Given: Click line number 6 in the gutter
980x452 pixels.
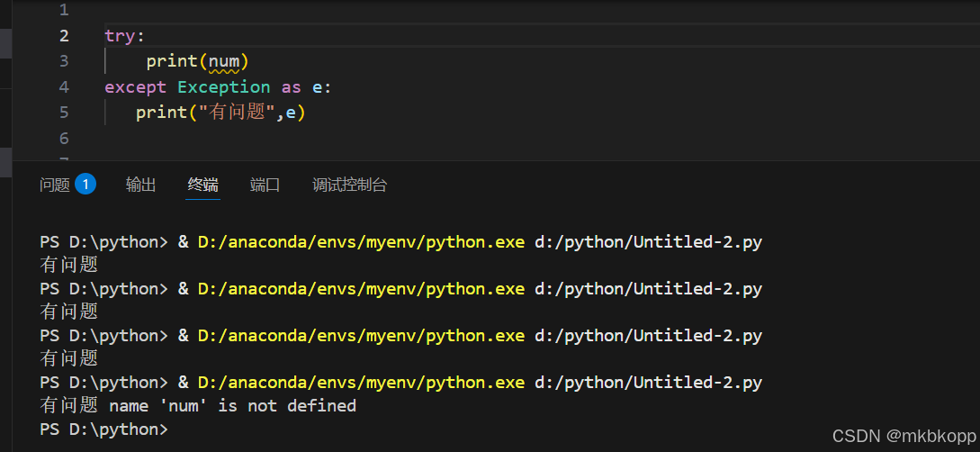Looking at the screenshot, I should [x=64, y=138].
